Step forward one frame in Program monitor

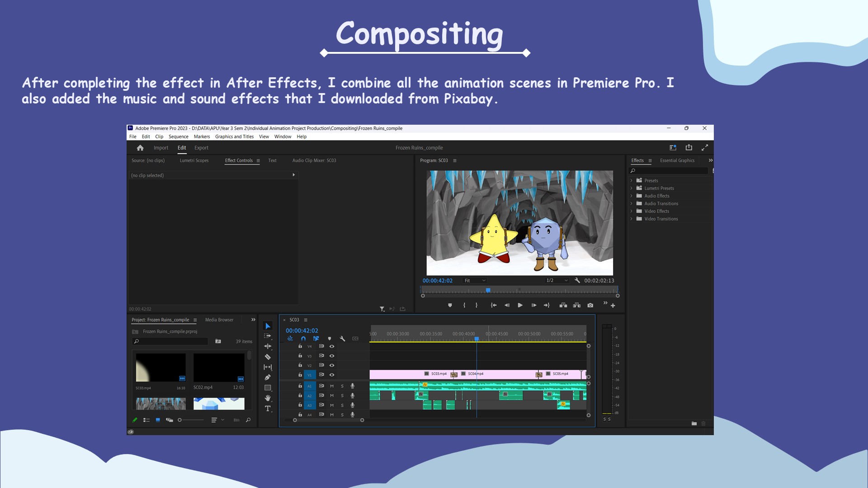534,305
